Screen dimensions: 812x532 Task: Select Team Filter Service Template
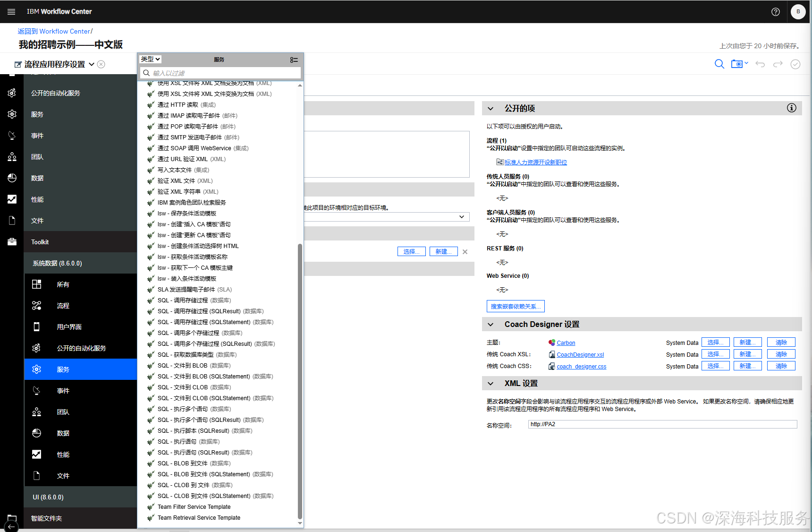tap(194, 507)
